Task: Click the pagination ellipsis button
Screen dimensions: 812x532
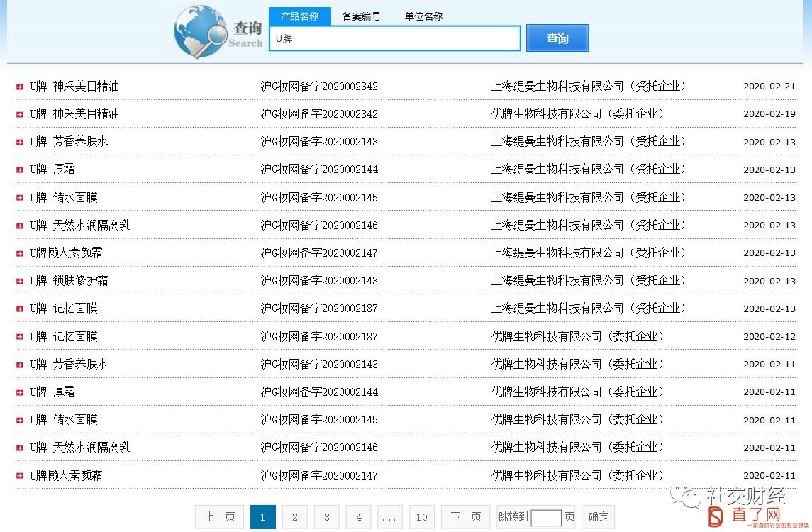Action: pos(390,517)
